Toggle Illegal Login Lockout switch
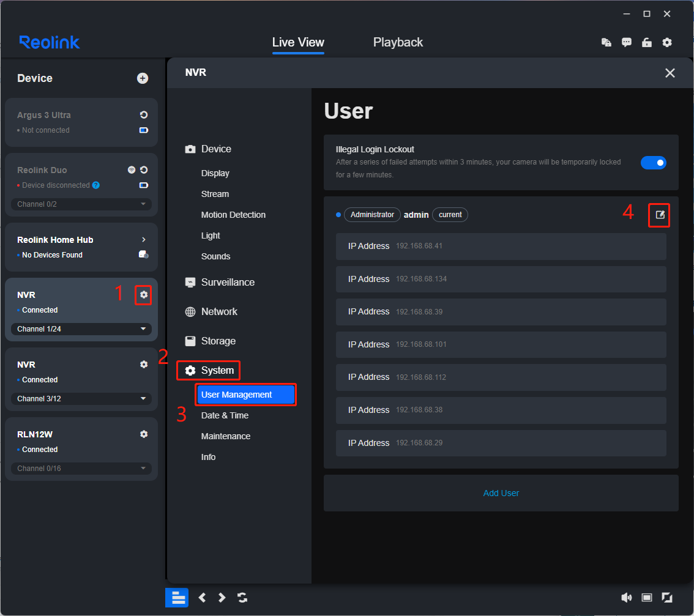694x616 pixels. (653, 162)
